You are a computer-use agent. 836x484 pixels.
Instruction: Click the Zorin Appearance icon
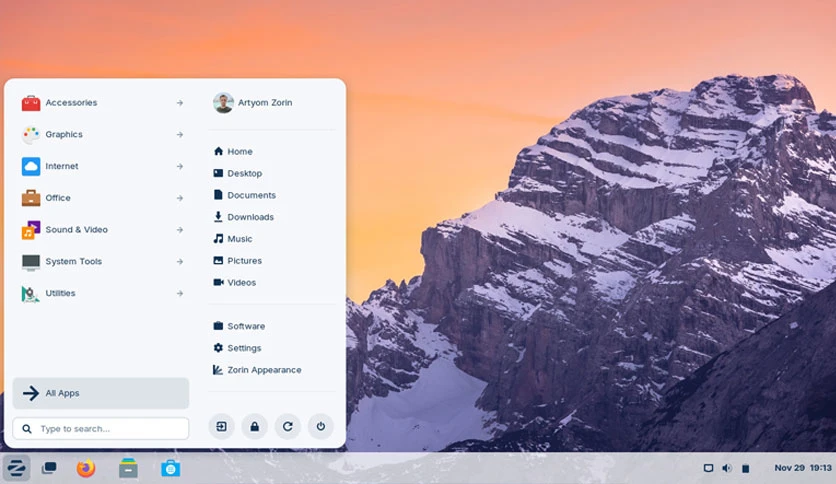(x=218, y=369)
